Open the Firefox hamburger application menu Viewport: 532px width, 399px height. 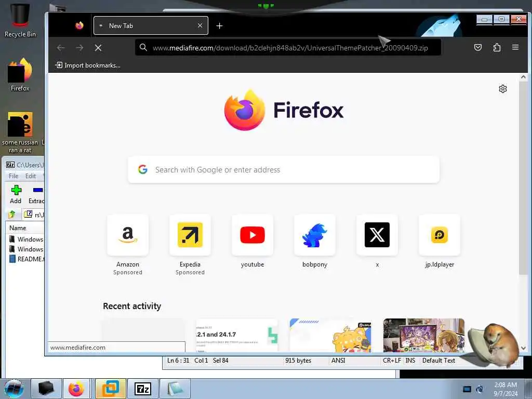tap(515, 47)
